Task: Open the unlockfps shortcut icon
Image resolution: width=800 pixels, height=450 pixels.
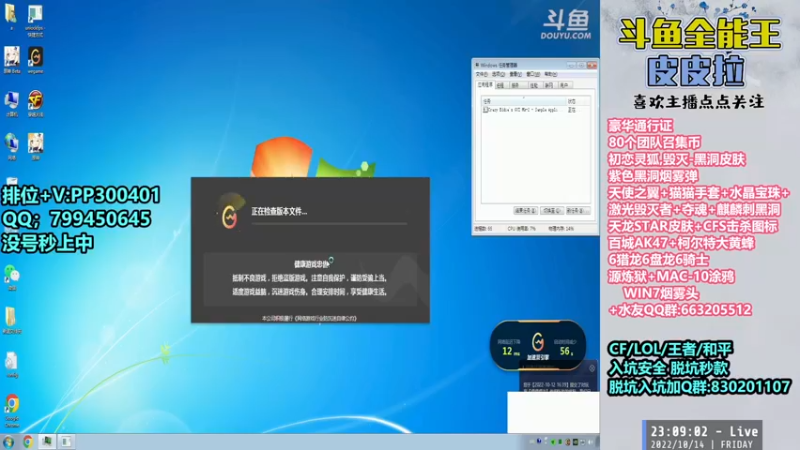Action: coord(35,21)
